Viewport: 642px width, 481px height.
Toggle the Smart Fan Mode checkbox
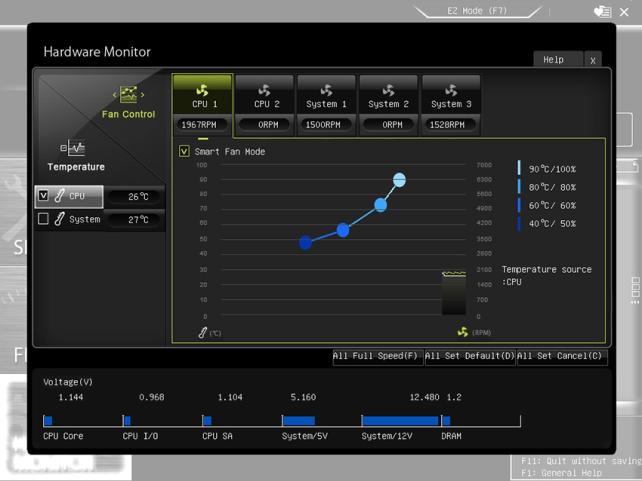point(184,151)
